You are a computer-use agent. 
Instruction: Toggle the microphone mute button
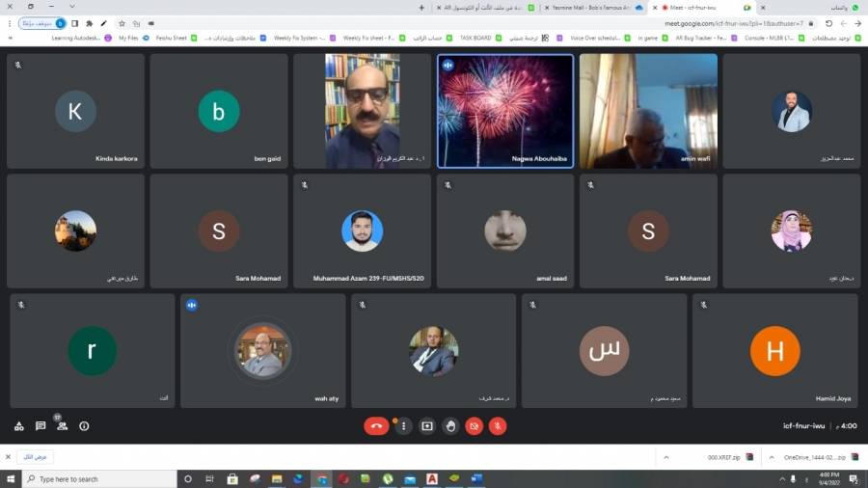(x=498, y=425)
